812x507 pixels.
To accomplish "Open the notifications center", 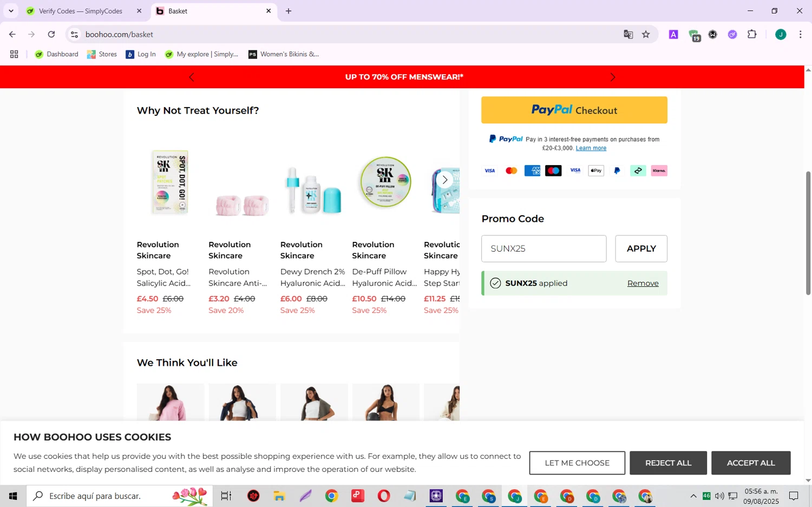I will (793, 496).
